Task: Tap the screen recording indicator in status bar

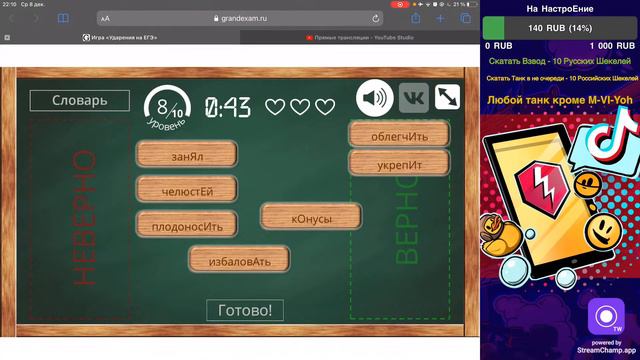Action: click(400, 4)
